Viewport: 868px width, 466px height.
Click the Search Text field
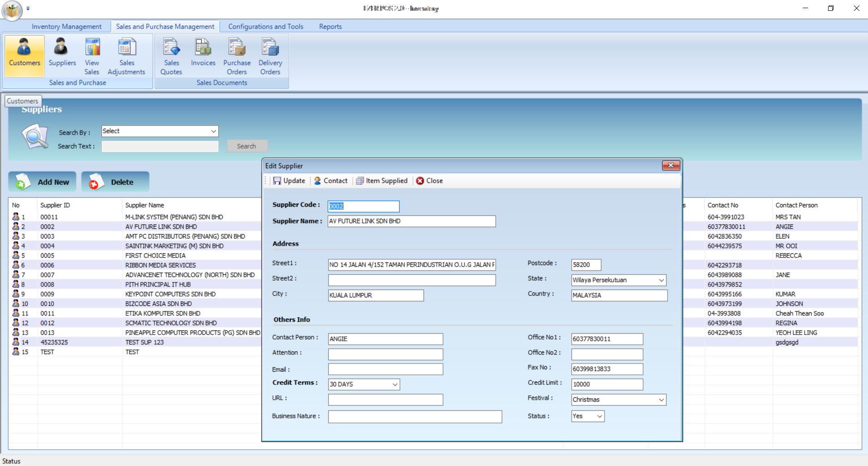point(160,146)
